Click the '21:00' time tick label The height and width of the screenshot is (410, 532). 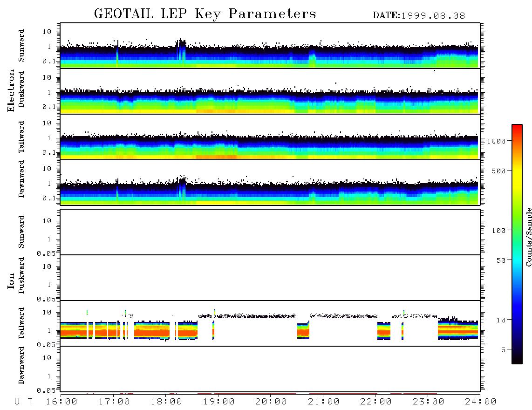[324, 402]
